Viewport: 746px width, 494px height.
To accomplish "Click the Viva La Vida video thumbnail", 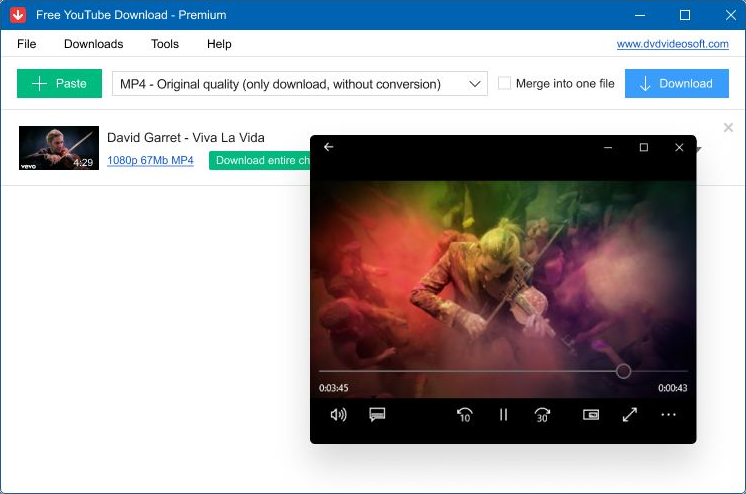I will click(x=59, y=148).
